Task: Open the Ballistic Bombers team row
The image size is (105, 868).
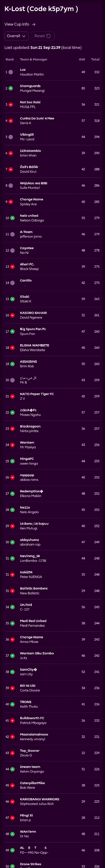Action: 52,591
